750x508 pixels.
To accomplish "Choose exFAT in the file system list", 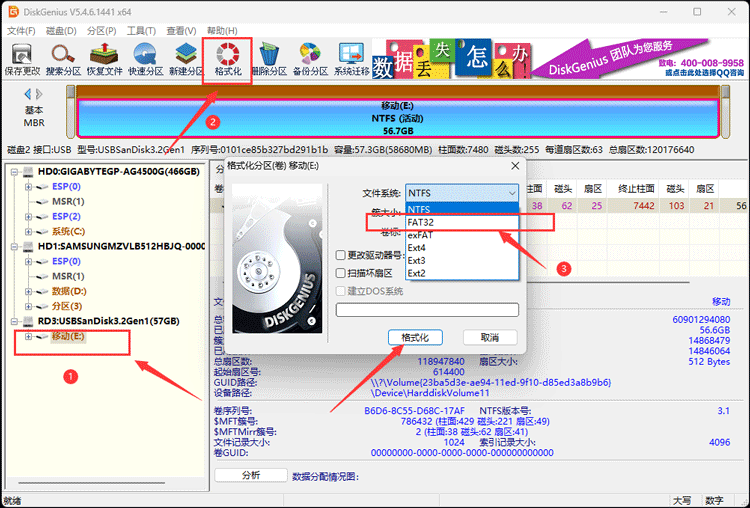I will 462,235.
